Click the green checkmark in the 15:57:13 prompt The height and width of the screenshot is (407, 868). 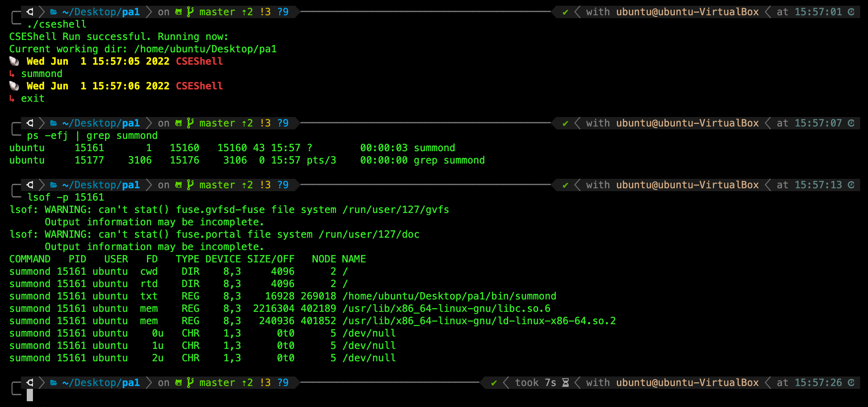565,185
